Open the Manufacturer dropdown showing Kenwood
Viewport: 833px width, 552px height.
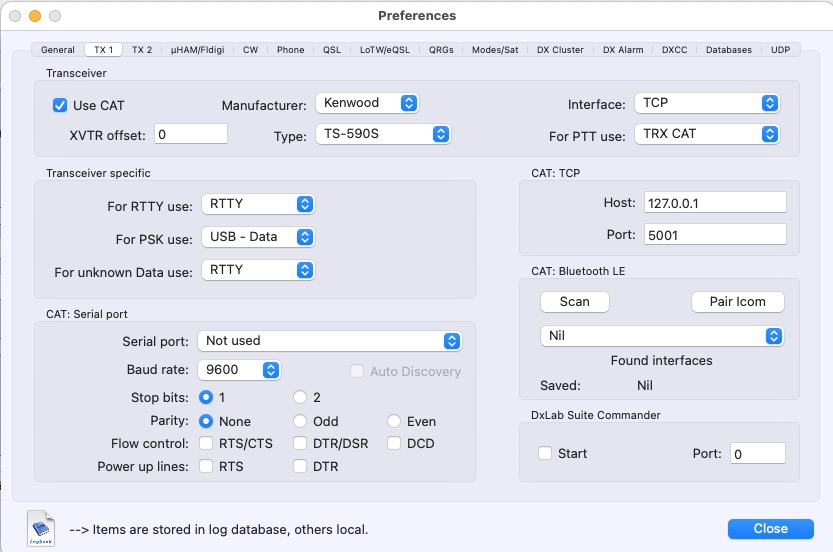coord(366,103)
